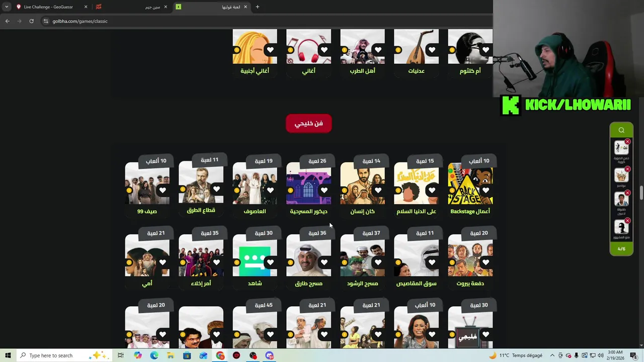Click heart on أغاني أجنبية card
Viewport: 644px width, 362px height.
pyautogui.click(x=270, y=50)
